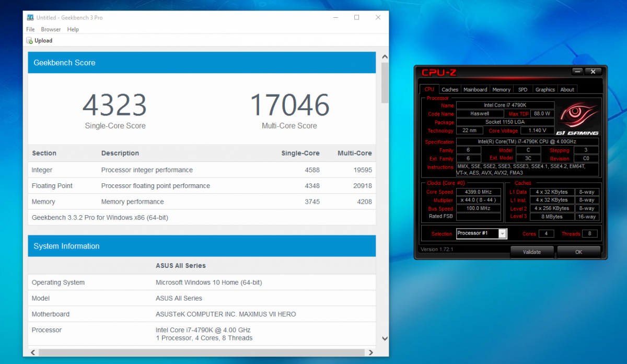
Task: Select the Microsoft Windows 10 Home (64-bit) value
Action: click(x=209, y=283)
